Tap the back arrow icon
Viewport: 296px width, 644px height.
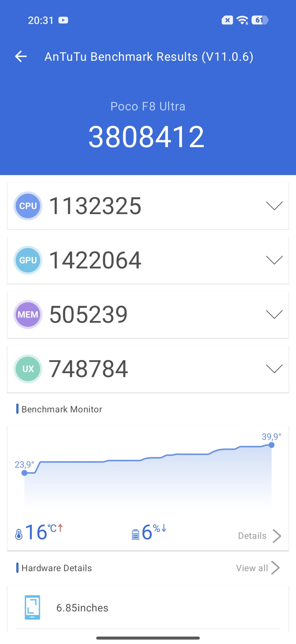[x=21, y=56]
